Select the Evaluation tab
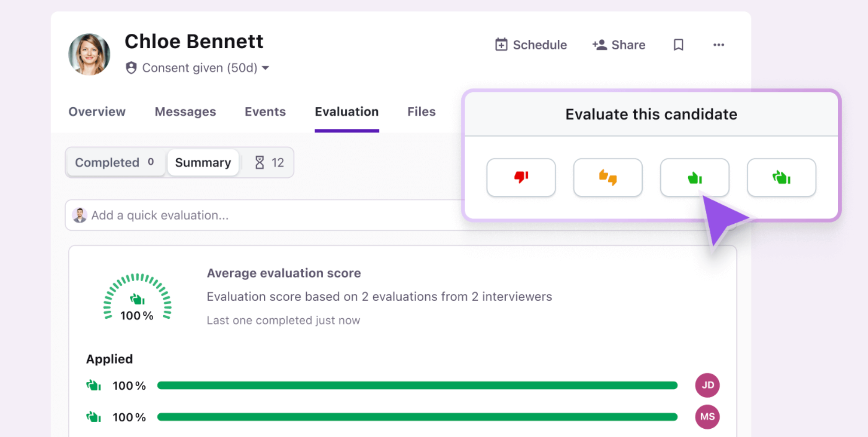The width and height of the screenshot is (868, 437). click(346, 112)
